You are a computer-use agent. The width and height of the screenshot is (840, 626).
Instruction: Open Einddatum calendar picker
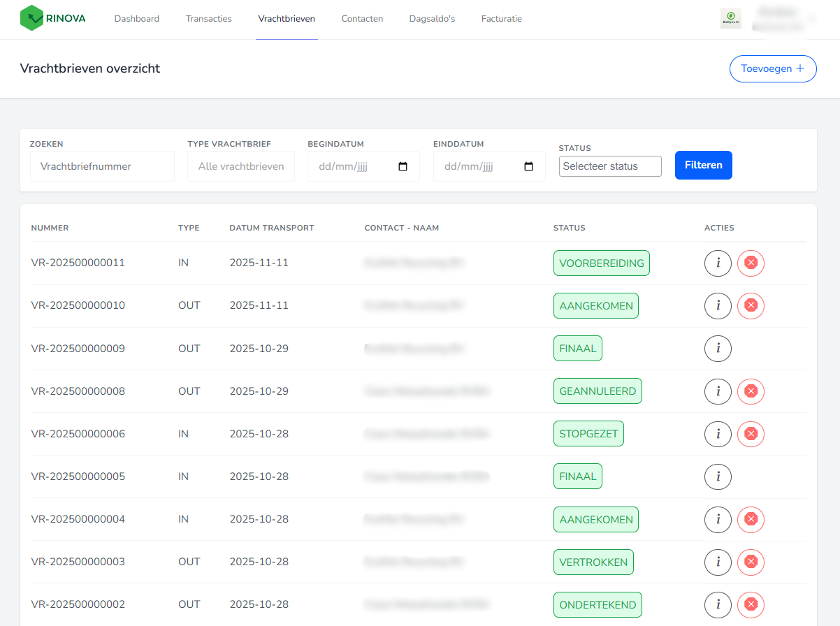[x=528, y=167]
